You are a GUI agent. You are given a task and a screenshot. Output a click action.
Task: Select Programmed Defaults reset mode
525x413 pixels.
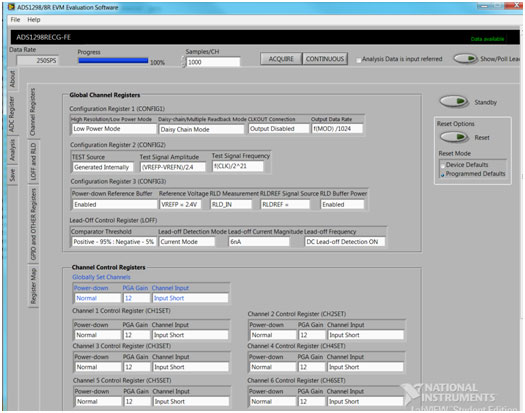pyautogui.click(x=443, y=175)
